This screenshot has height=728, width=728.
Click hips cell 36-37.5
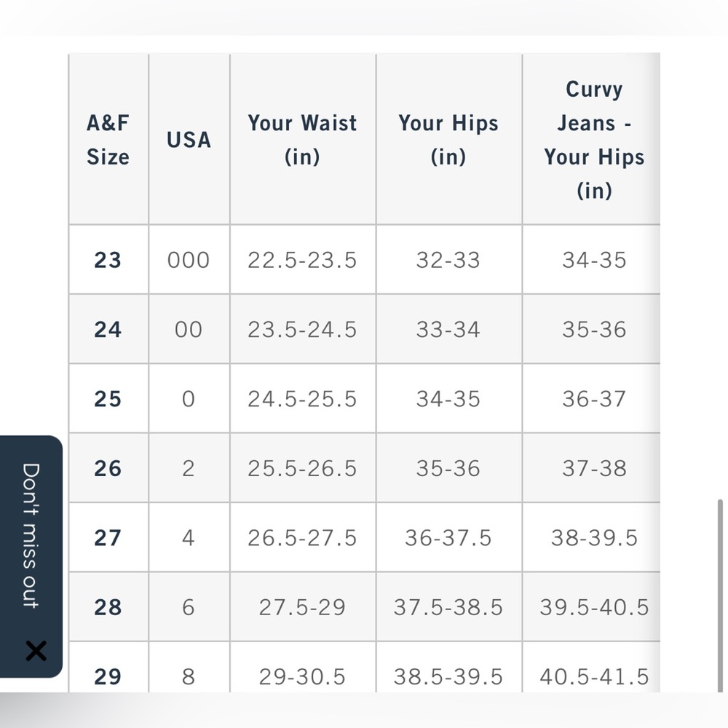(449, 538)
